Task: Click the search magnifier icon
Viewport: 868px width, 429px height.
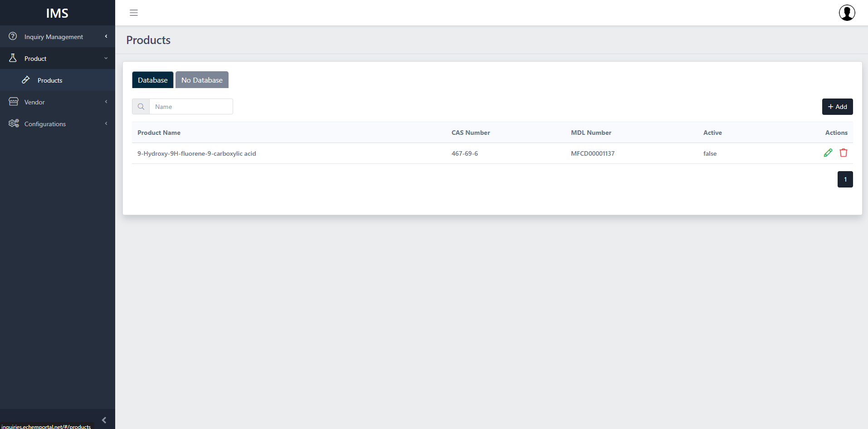Action: pos(141,107)
